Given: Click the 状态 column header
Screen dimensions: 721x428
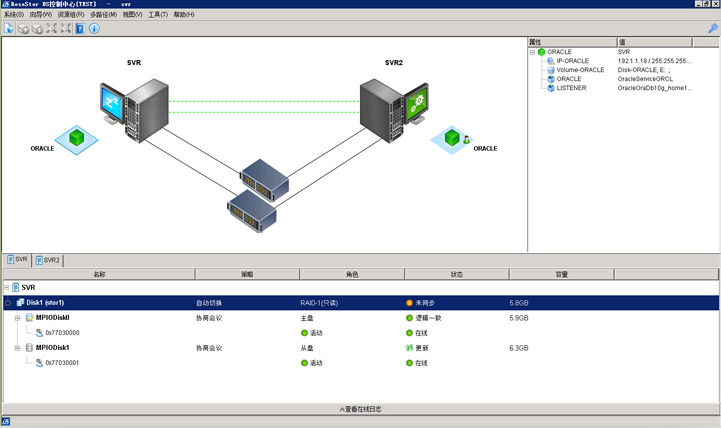Looking at the screenshot, I should (456, 274).
